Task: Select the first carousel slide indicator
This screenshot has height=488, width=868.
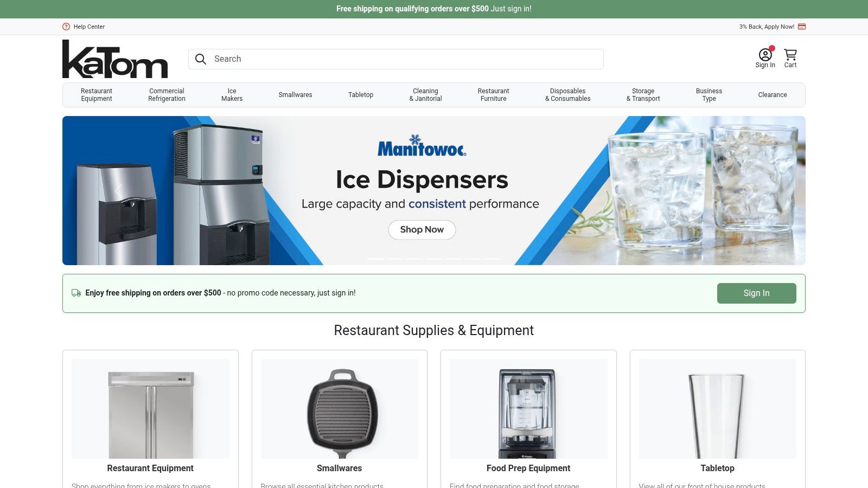Action: pyautogui.click(x=375, y=259)
